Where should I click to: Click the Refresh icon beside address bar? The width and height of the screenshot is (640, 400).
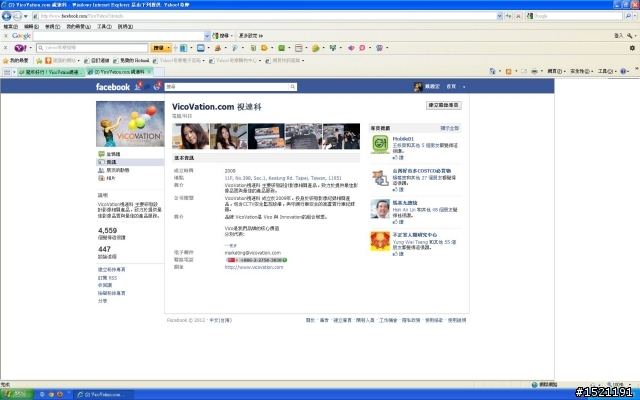(x=509, y=16)
